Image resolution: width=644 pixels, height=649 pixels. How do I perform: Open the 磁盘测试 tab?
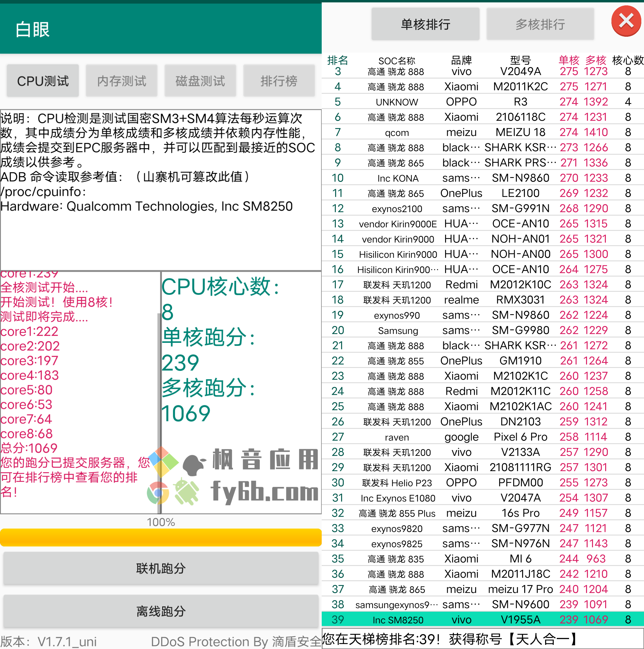[200, 81]
